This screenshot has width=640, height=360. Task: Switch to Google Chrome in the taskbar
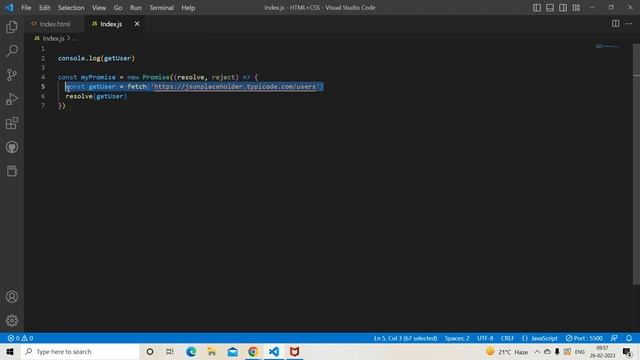(x=253, y=351)
